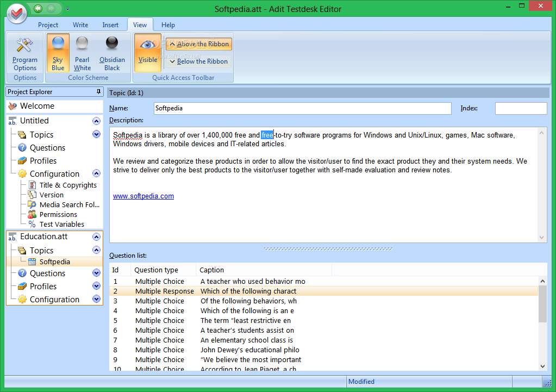Click the Welcome icon in explorer

point(13,105)
